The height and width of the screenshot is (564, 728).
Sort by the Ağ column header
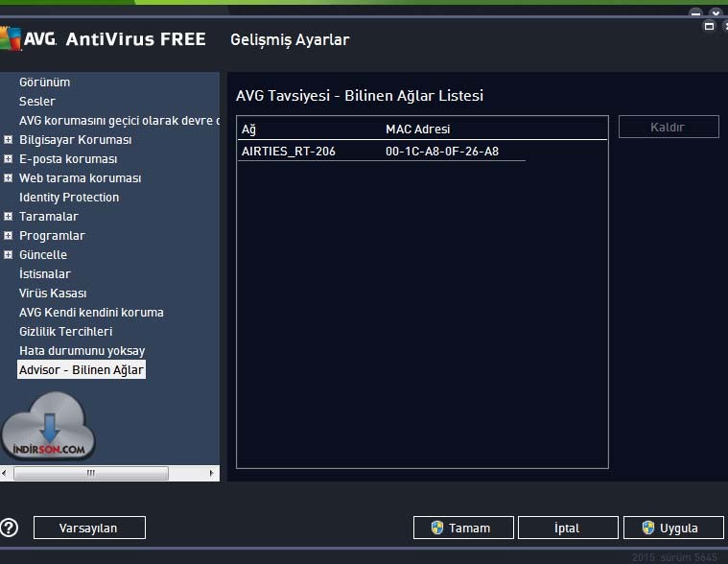[248, 129]
